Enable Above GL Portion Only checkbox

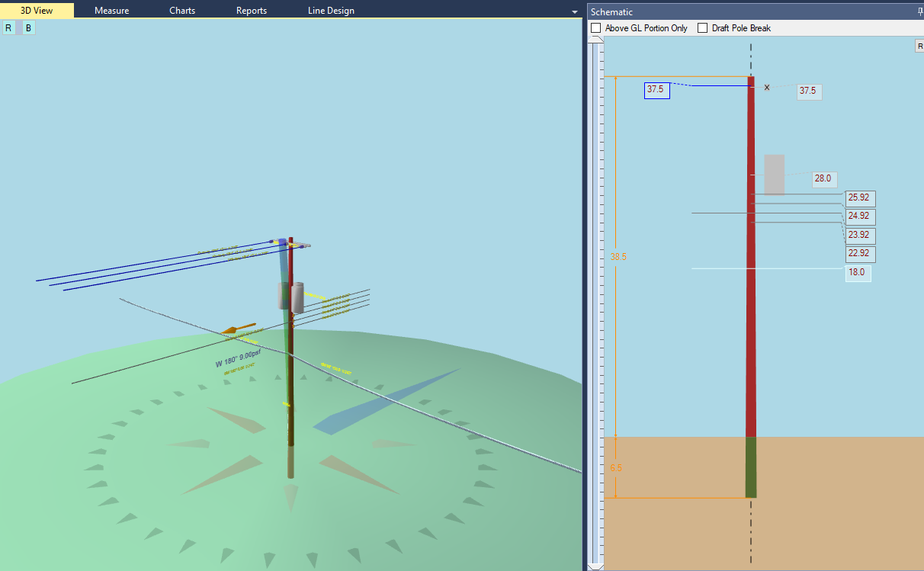[596, 28]
